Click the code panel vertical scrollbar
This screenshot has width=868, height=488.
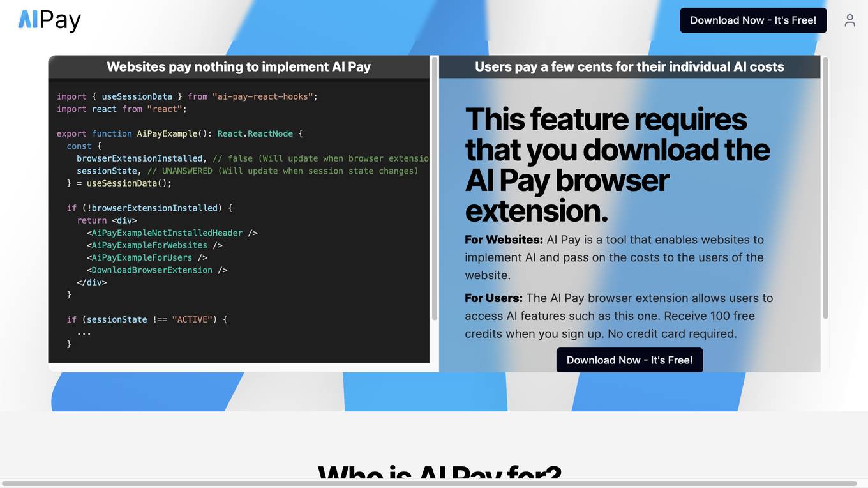(x=435, y=190)
